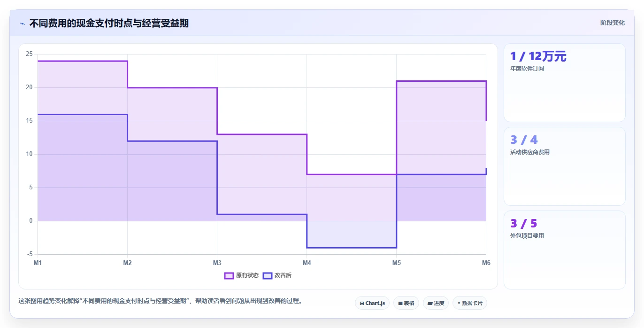Click the chart title 不同费用的现金支付时点与经营受益期
644x328 pixels.
[109, 23]
